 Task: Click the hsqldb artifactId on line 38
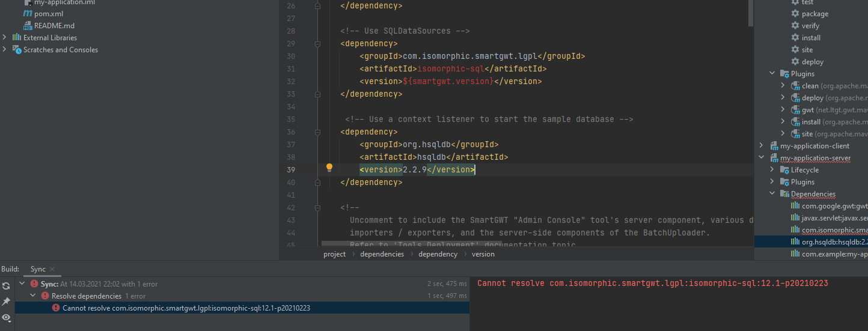[x=432, y=157]
